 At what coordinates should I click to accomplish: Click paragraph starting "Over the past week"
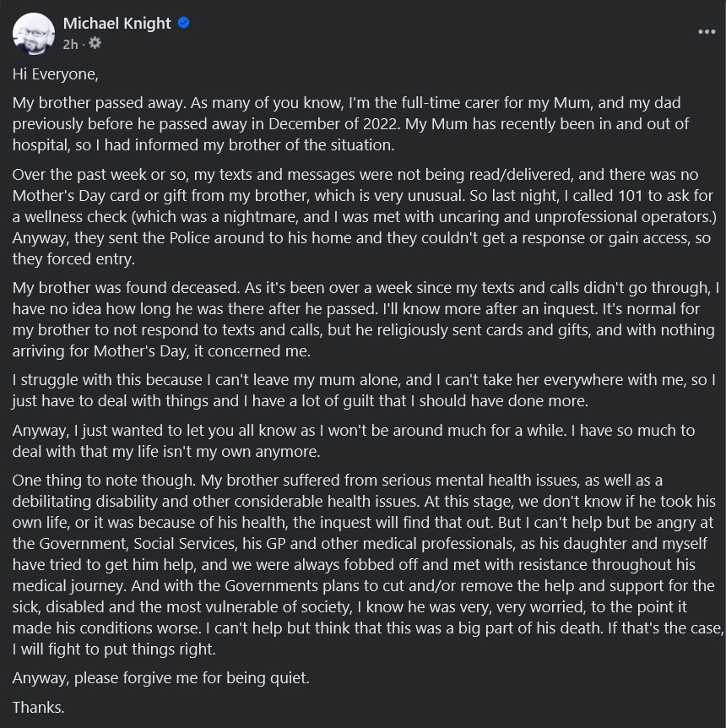click(362, 217)
